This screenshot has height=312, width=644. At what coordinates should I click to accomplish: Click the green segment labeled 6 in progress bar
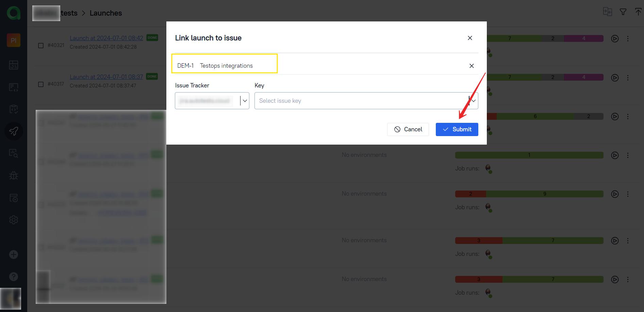(x=535, y=116)
